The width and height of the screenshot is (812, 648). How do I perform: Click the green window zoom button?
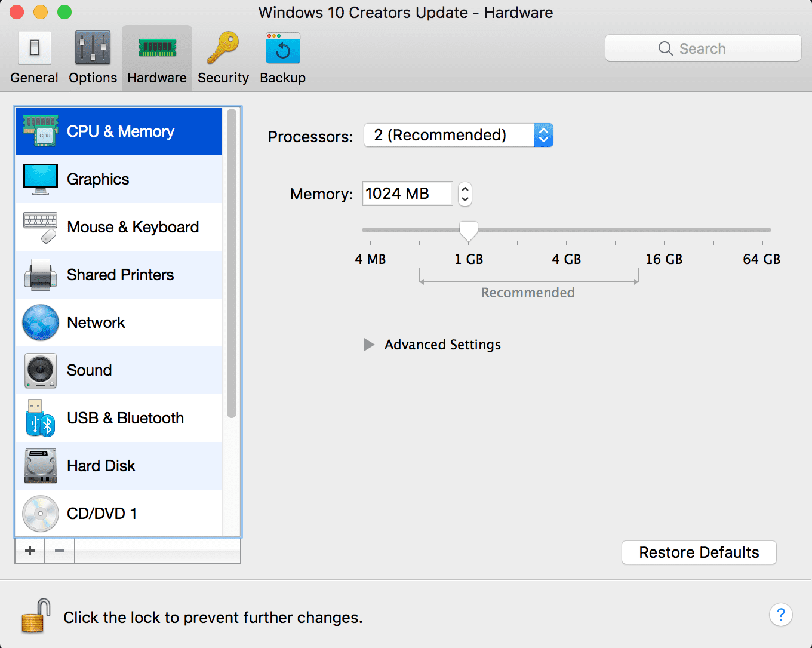[x=64, y=12]
